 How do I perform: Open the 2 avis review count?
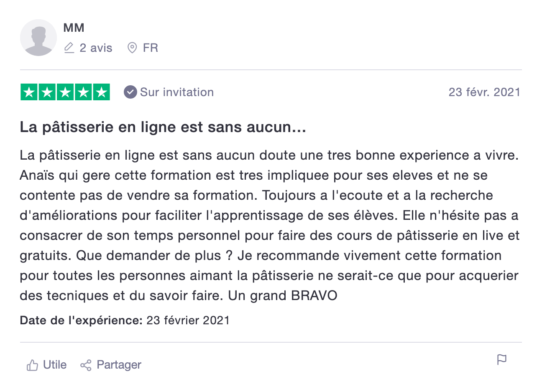pos(96,48)
